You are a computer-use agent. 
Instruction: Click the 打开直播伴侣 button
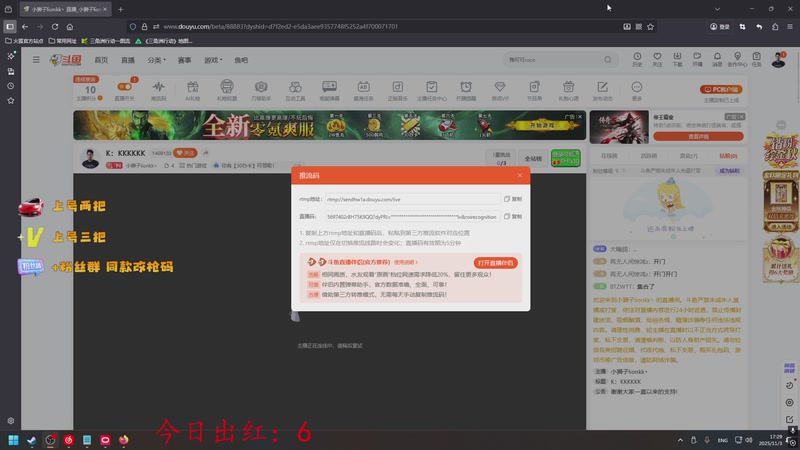(495, 263)
